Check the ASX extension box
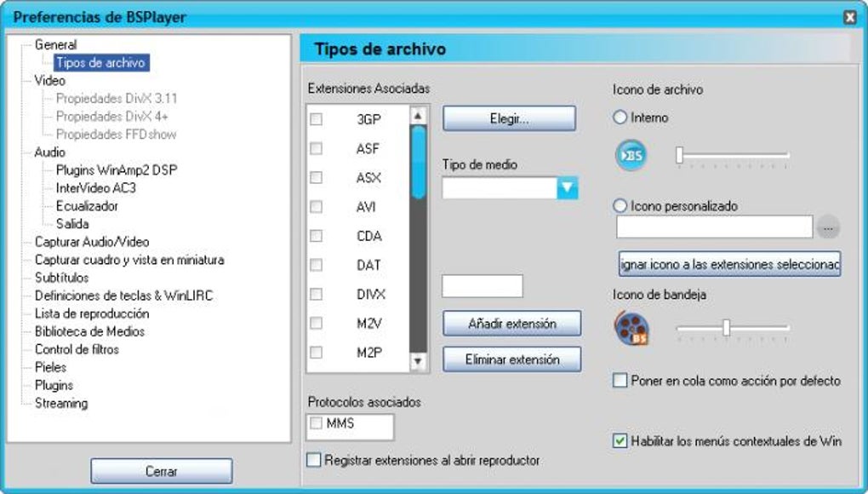This screenshot has width=868, height=494. [316, 177]
